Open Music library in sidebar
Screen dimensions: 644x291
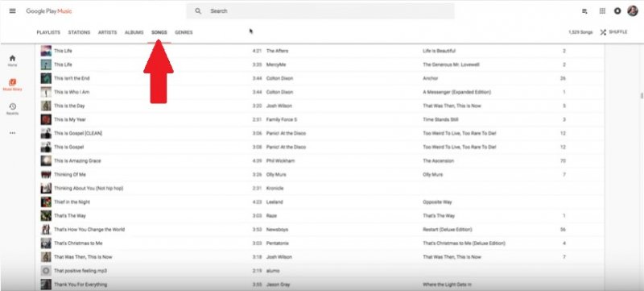[12, 85]
